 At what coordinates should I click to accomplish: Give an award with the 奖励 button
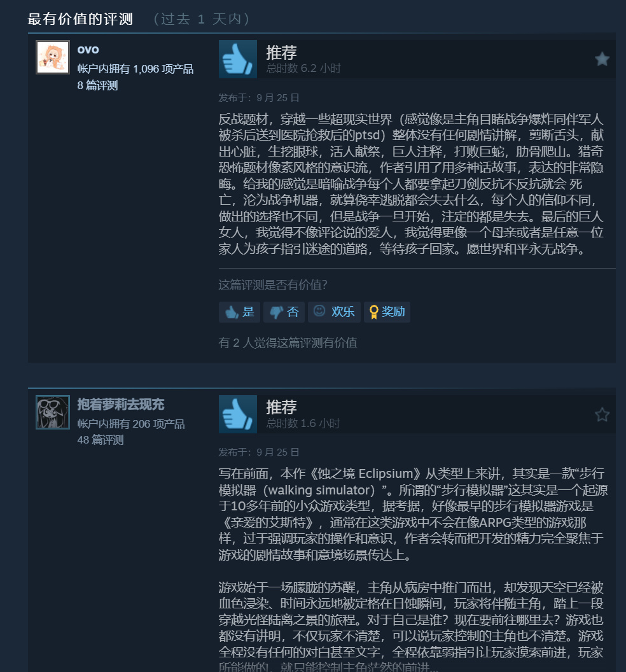point(387,312)
